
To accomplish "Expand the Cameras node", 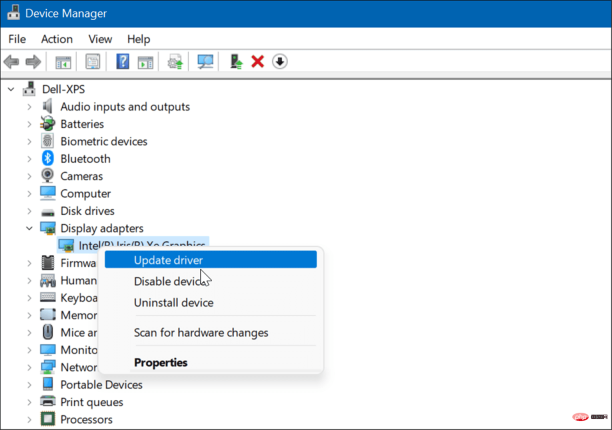I will click(29, 176).
